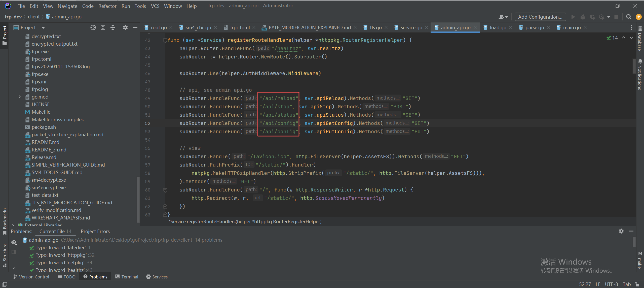Toggle the Problems preview eye icon
Screen dimensions: 644x288
coord(14,242)
